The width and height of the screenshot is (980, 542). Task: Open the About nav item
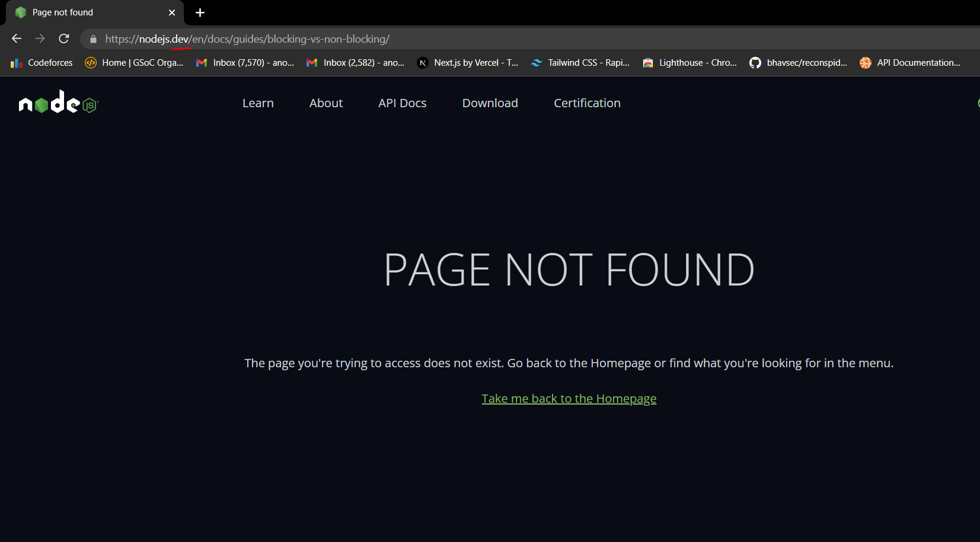(326, 103)
